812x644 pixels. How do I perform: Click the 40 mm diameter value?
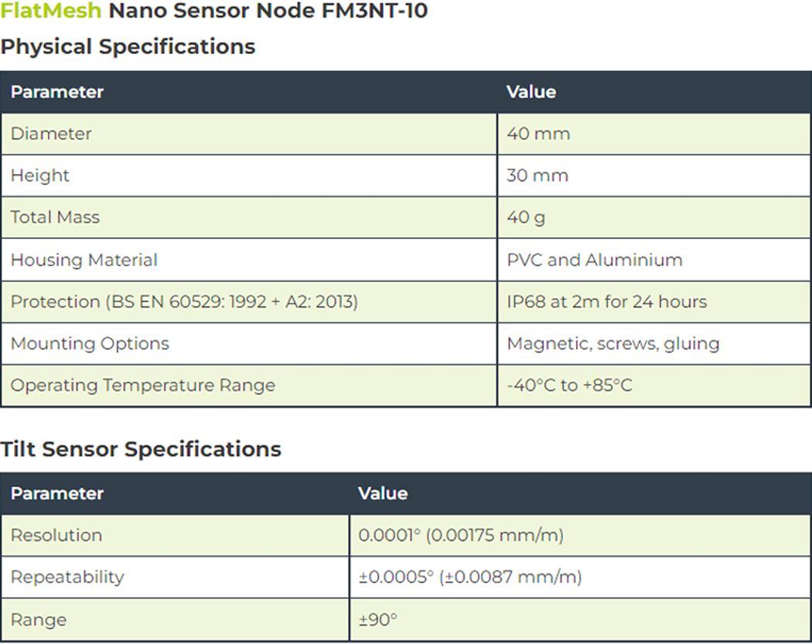pos(538,134)
